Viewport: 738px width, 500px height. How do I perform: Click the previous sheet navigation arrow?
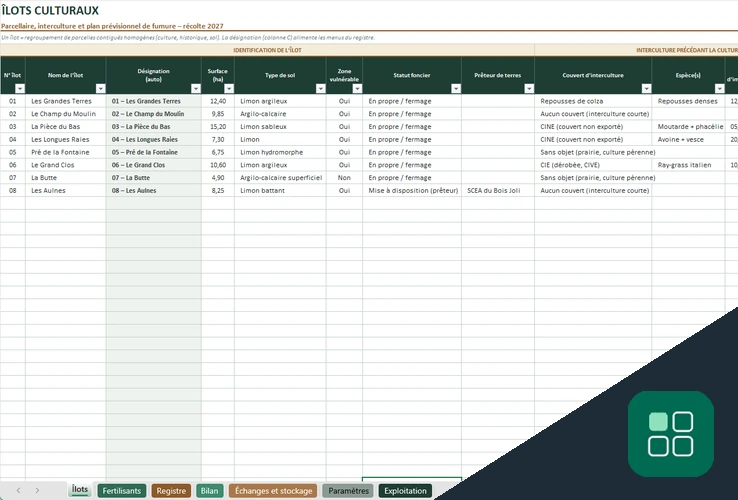tap(18, 491)
